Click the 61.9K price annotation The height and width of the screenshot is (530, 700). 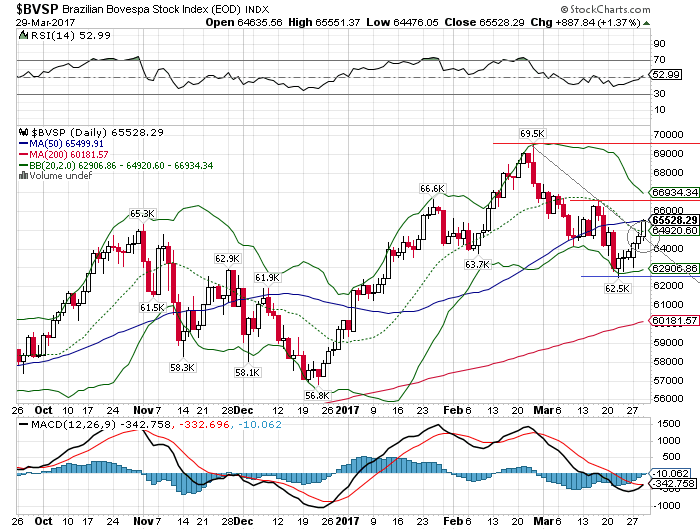(x=267, y=278)
